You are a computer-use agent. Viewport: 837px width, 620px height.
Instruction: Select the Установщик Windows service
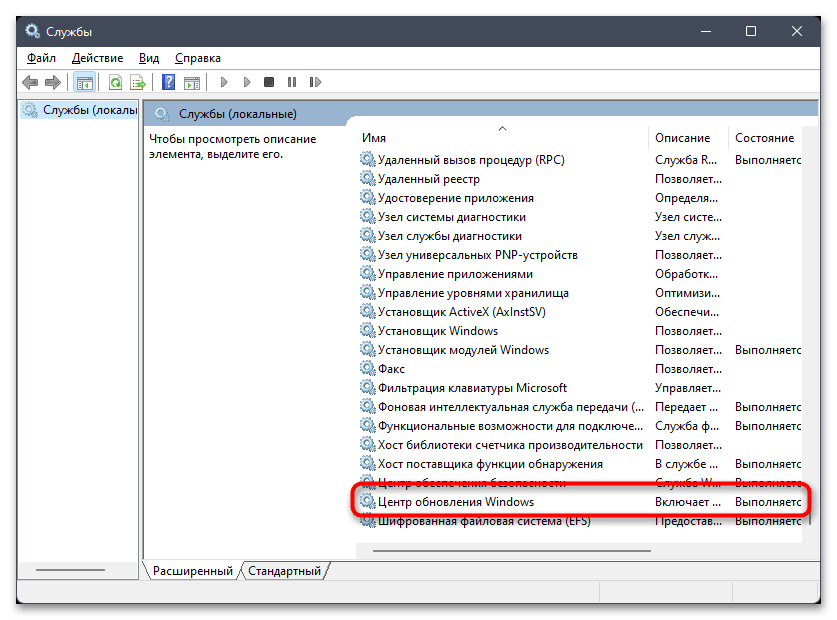(438, 331)
